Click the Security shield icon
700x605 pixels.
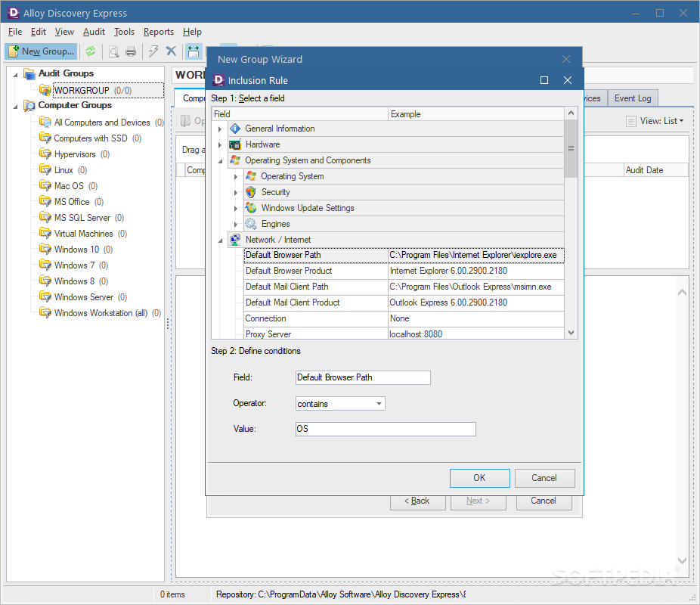click(x=251, y=192)
